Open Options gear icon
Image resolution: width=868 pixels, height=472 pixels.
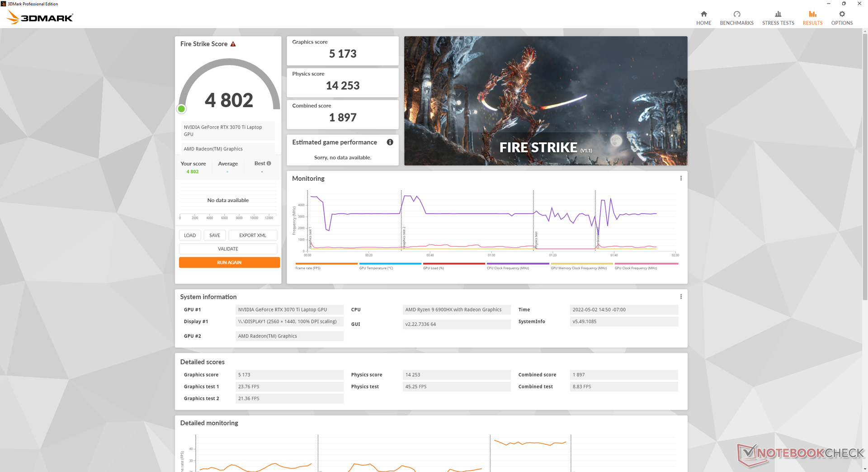(842, 14)
